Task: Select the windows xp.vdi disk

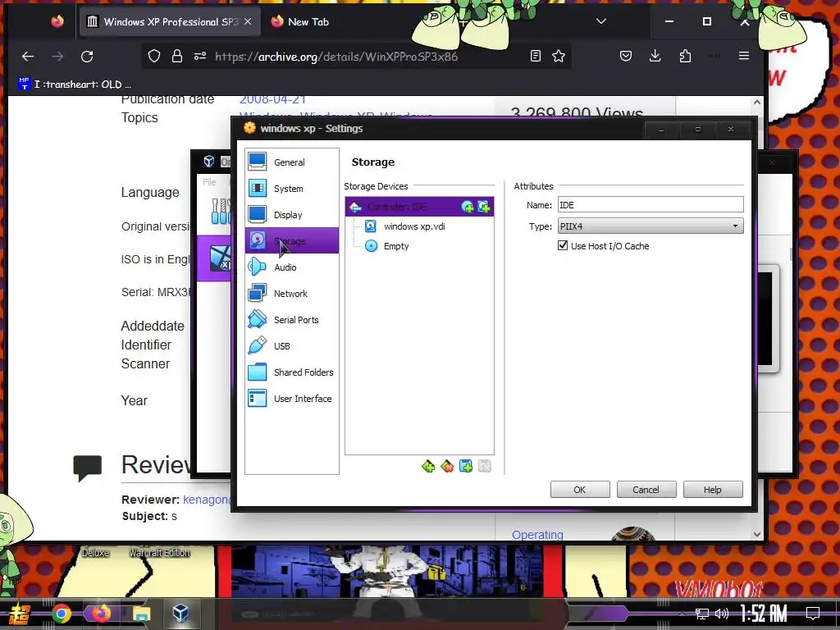Action: (414, 226)
